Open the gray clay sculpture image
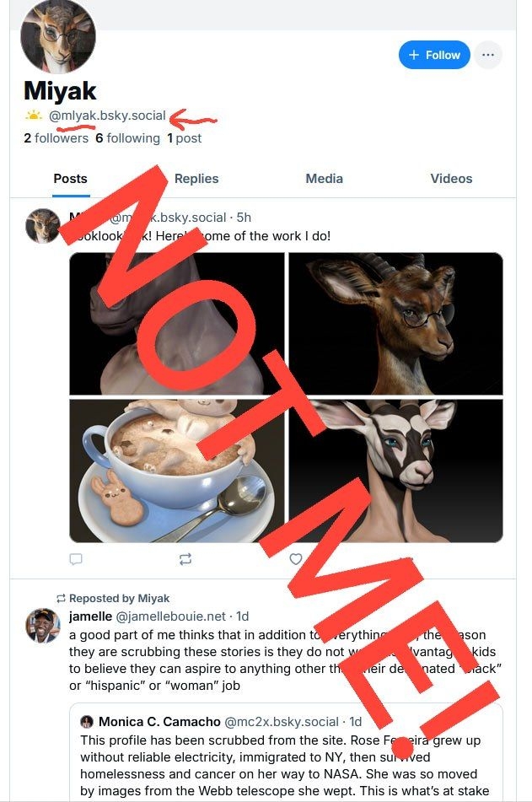The width and height of the screenshot is (532, 802). click(177, 324)
